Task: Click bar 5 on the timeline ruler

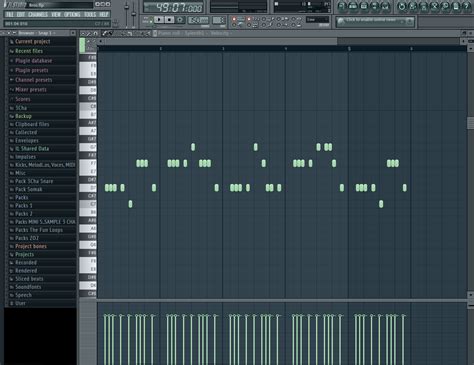Action: (x=349, y=49)
